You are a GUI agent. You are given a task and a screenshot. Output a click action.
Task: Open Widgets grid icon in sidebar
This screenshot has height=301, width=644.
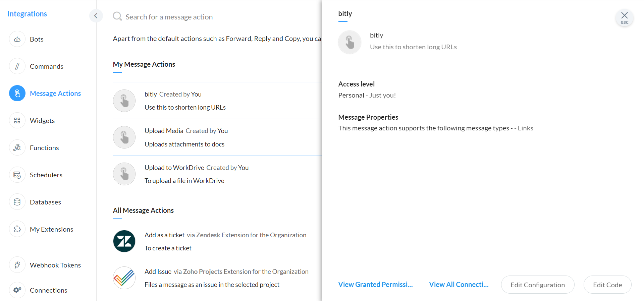coord(17,121)
